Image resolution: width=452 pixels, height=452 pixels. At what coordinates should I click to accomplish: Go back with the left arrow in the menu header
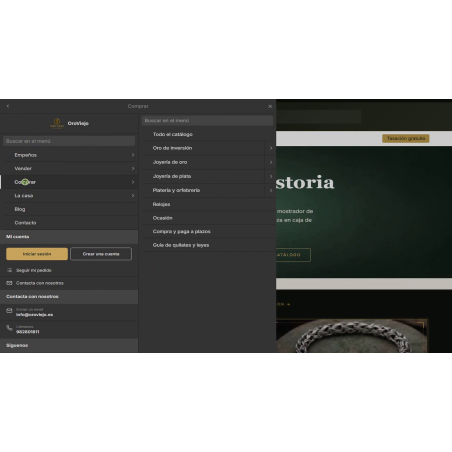8,106
